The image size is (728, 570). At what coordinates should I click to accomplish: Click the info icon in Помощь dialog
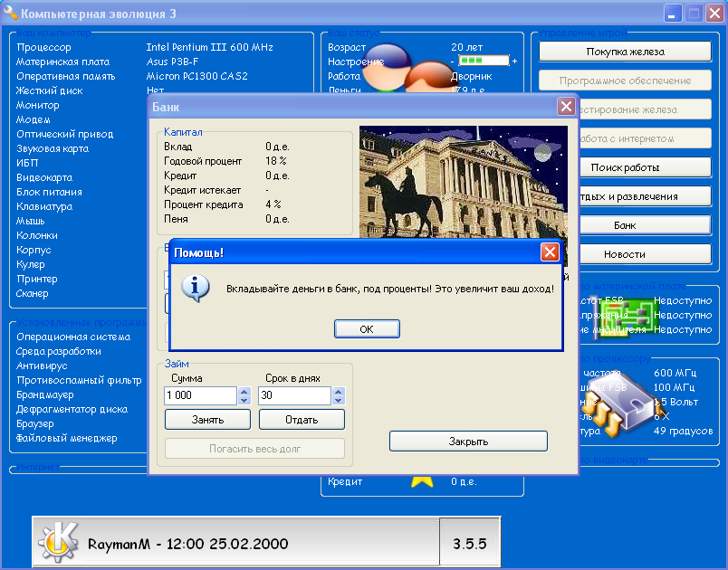click(x=195, y=288)
